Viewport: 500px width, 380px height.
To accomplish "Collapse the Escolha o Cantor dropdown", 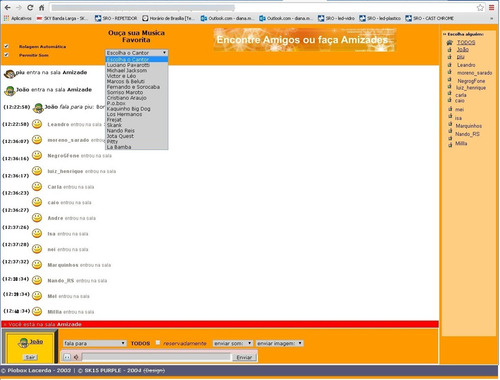I will tap(137, 53).
